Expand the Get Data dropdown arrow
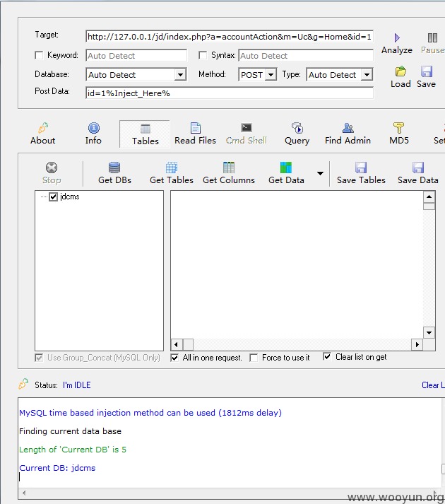Screen dimensions: 445x504 click(320, 173)
